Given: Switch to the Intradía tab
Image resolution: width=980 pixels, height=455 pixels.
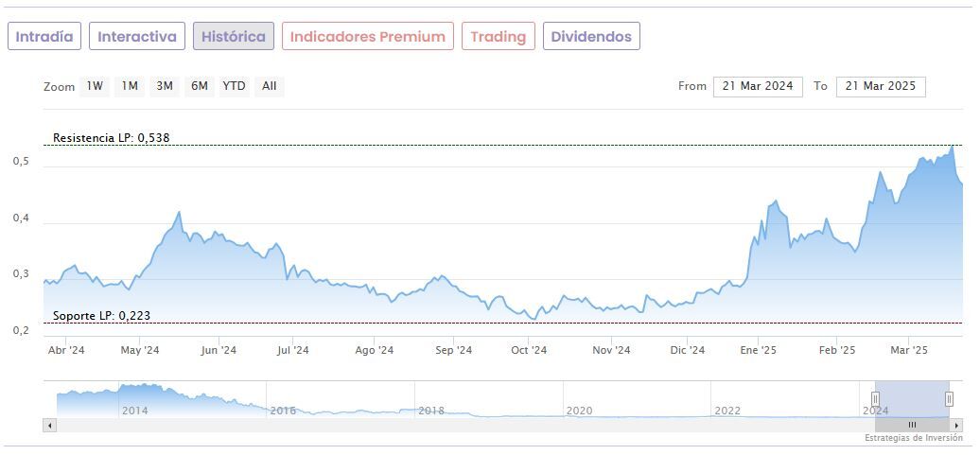Looking at the screenshot, I should [44, 37].
